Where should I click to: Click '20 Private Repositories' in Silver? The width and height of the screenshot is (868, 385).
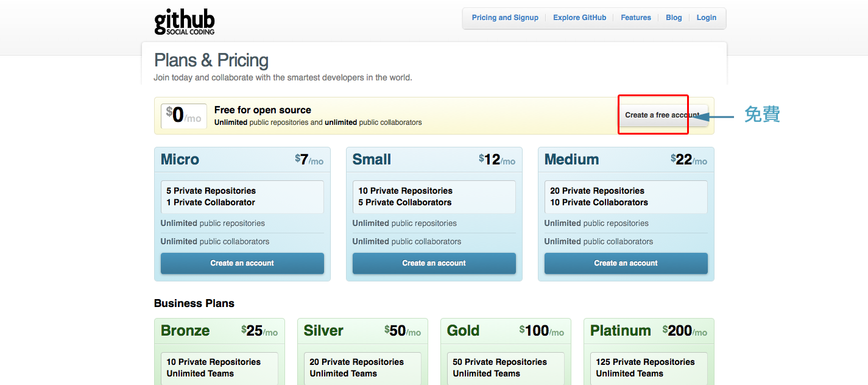[356, 362]
